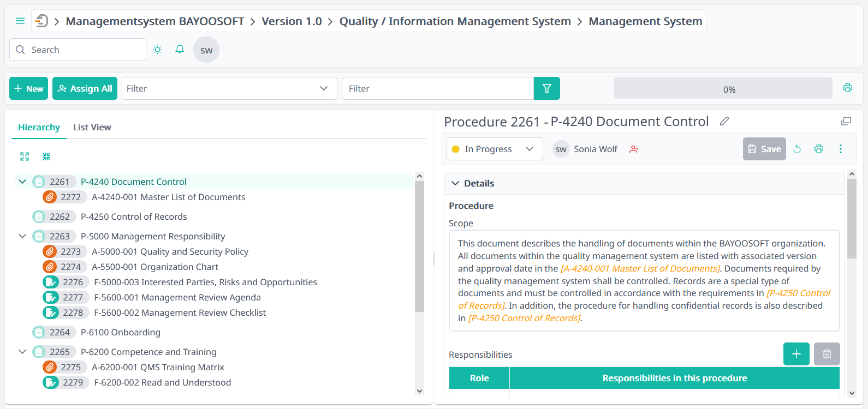Open Management System breadcrumb
Screen dimensions: 868x409
(x=645, y=21)
